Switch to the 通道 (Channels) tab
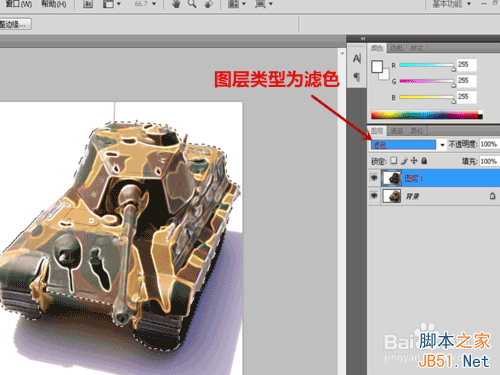The width and height of the screenshot is (500, 375). pos(397,131)
